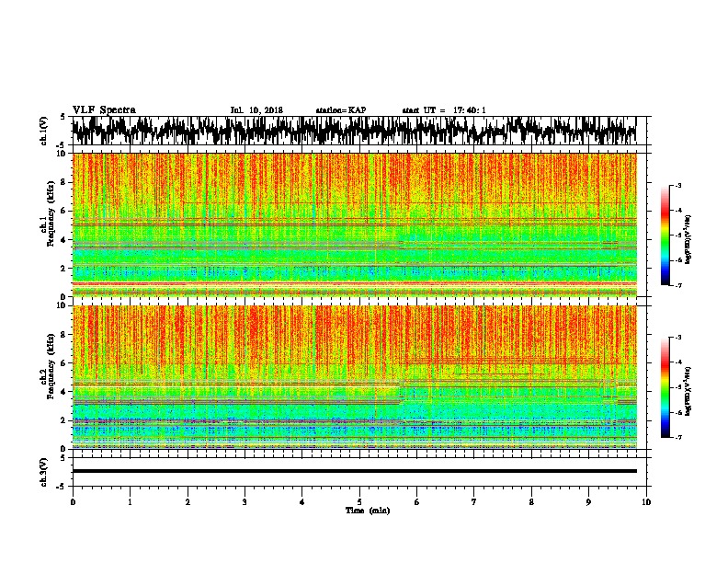
Task: Click the "7" minute tick label
Action: pos(474,502)
